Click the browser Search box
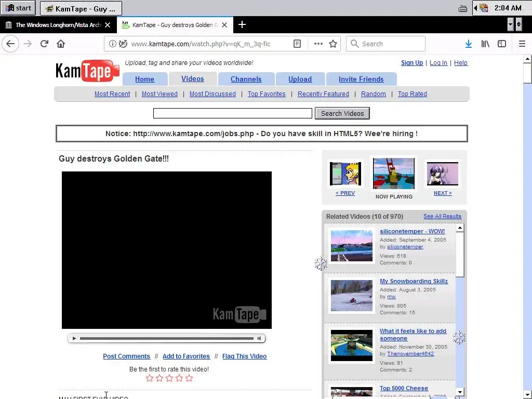 pos(385,44)
